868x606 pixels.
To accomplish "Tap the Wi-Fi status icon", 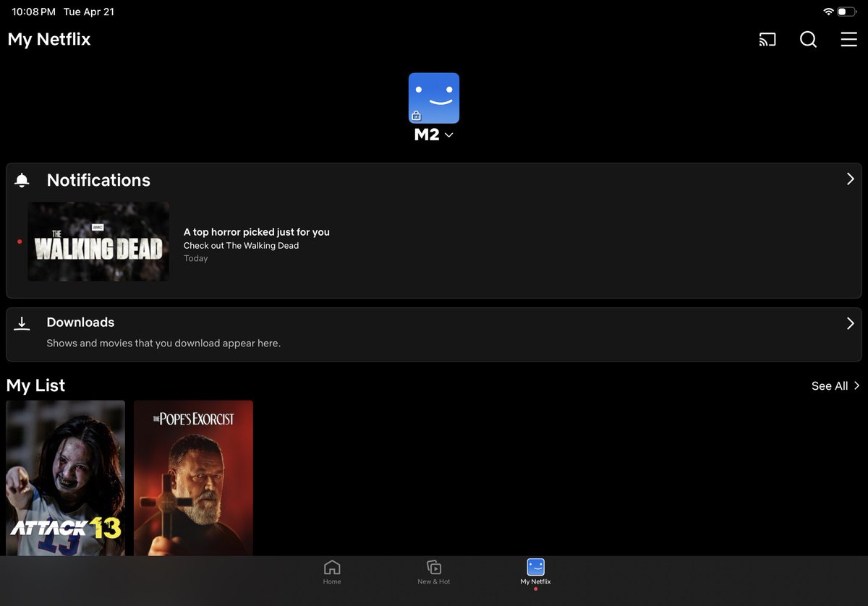I will pyautogui.click(x=828, y=12).
